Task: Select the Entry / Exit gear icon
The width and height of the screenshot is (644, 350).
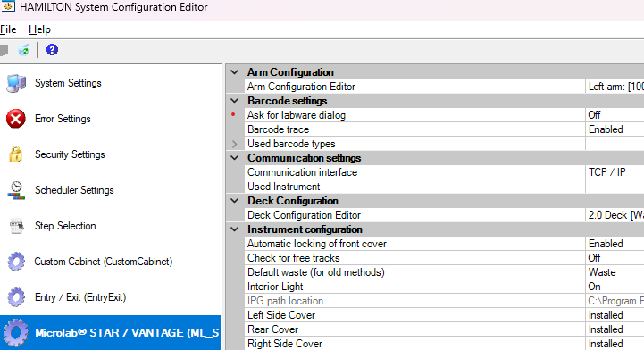Action: point(16,297)
